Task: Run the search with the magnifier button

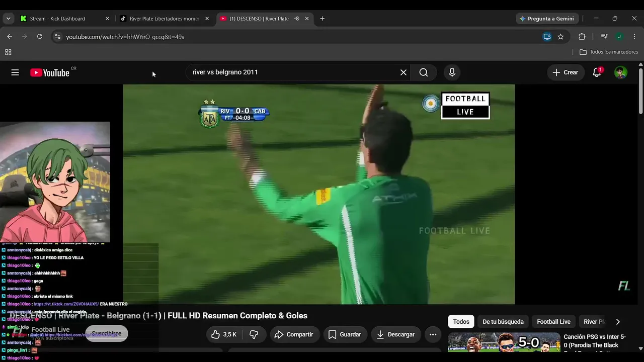Action: coord(424,72)
